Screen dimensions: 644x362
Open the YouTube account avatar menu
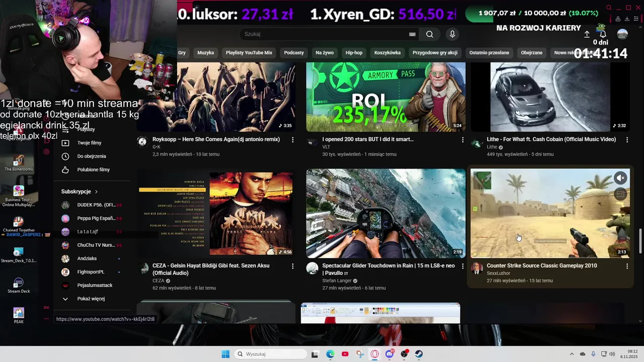622,34
